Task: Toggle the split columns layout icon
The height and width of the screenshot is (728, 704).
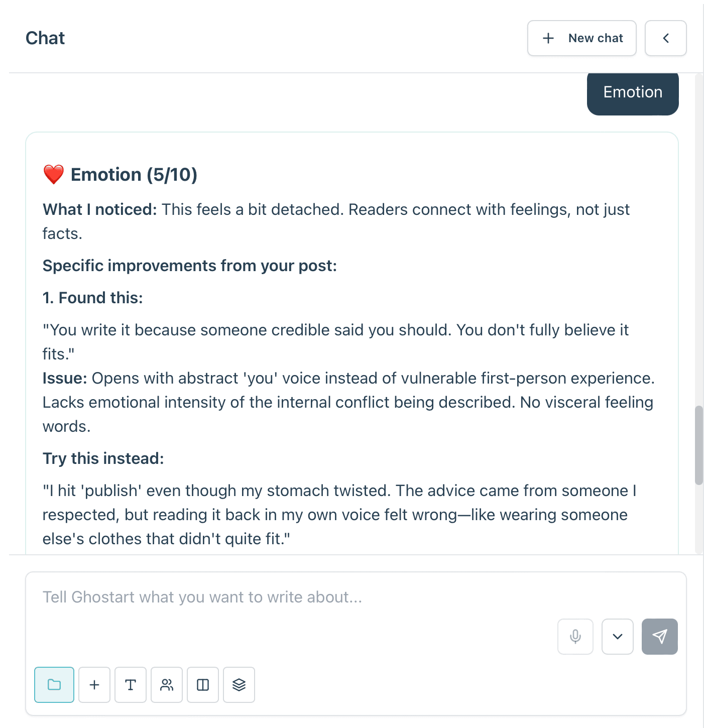Action: (x=203, y=684)
